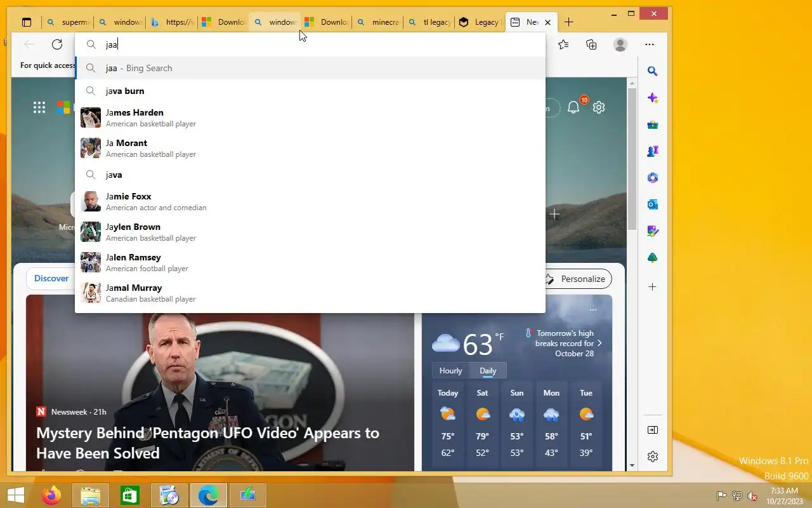Viewport: 812px width, 508px height.
Task: Select the Mon forecast column
Action: (551, 424)
